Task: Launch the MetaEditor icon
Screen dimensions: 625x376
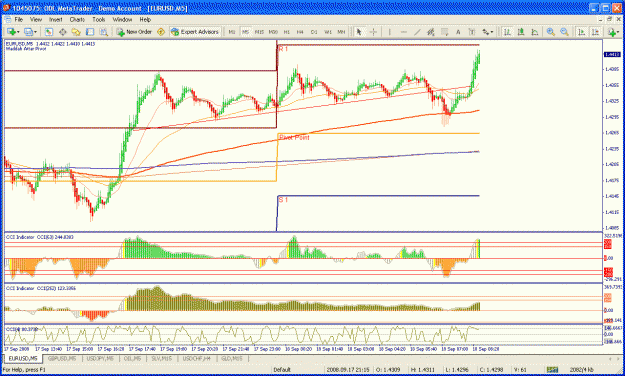Action: coord(161,32)
